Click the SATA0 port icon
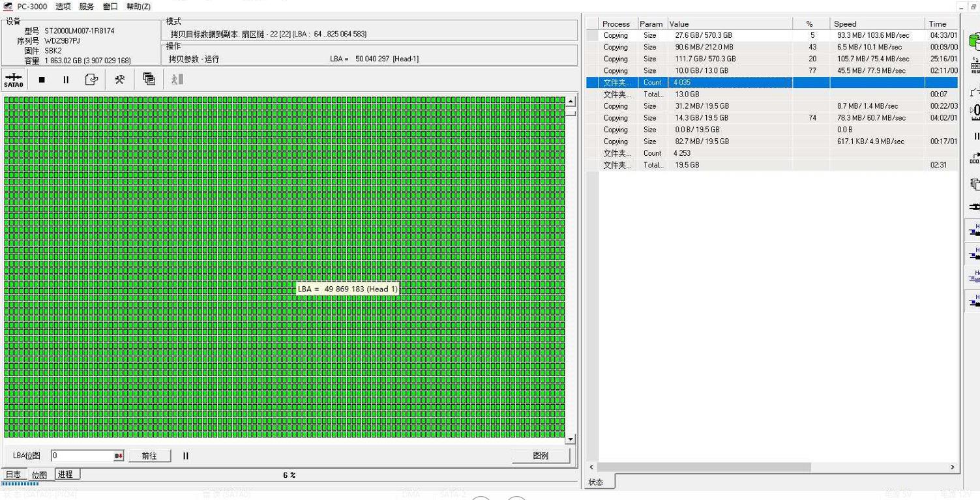This screenshot has height=500, width=980. pyautogui.click(x=14, y=80)
